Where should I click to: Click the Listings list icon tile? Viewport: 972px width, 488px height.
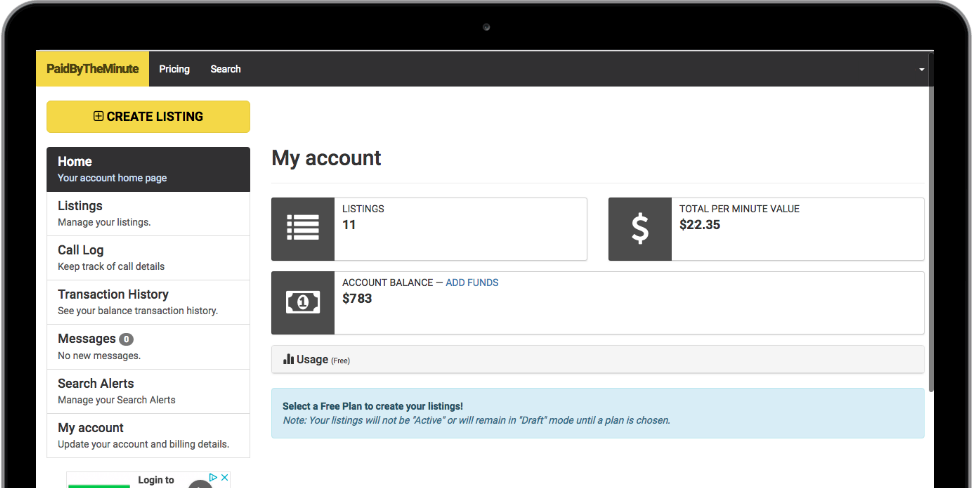pyautogui.click(x=303, y=229)
